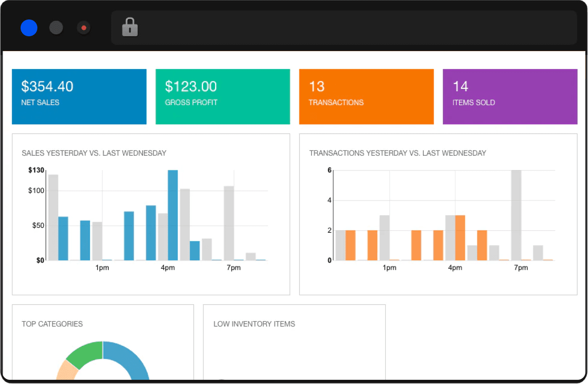Click the Top Categories panel heading
Screen dimensions: 588x384
tap(52, 324)
